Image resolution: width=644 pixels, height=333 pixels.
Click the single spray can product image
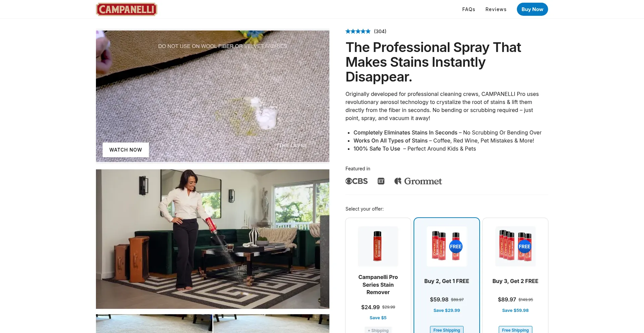tap(378, 246)
